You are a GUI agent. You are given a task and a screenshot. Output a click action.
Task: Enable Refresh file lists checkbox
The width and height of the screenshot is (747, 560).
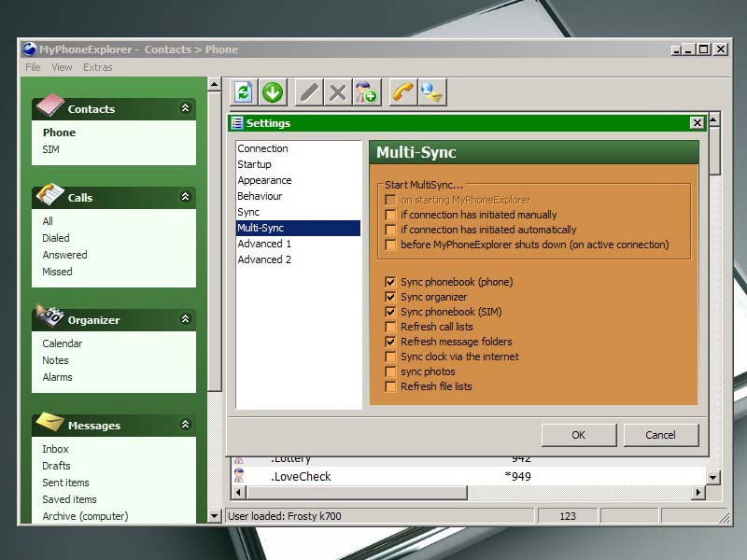point(390,386)
